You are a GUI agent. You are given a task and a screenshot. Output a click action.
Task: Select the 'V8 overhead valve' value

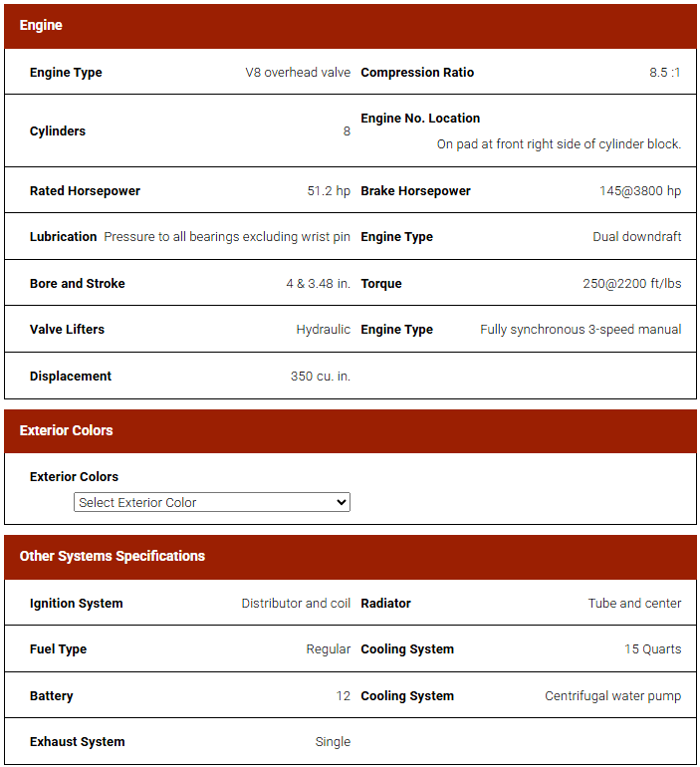tap(298, 73)
